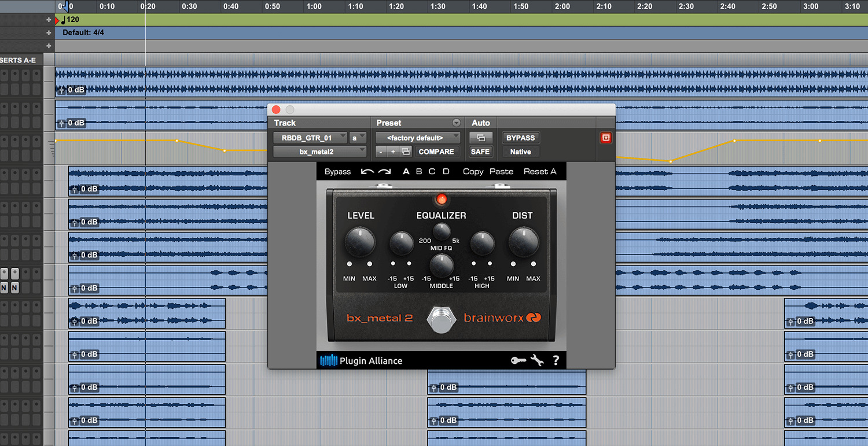The width and height of the screenshot is (868, 446).
Task: Click the 0 dB clip gain icon on first track
Action: tap(61, 90)
